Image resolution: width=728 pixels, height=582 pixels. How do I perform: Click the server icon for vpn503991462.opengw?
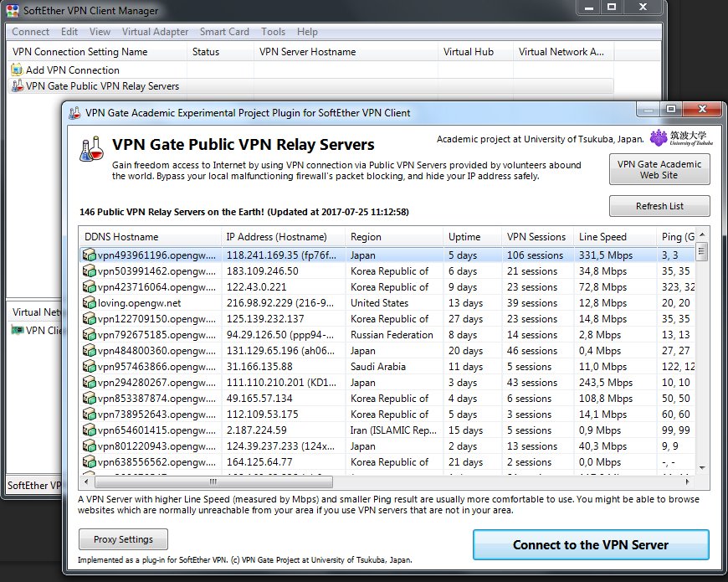coord(89,270)
